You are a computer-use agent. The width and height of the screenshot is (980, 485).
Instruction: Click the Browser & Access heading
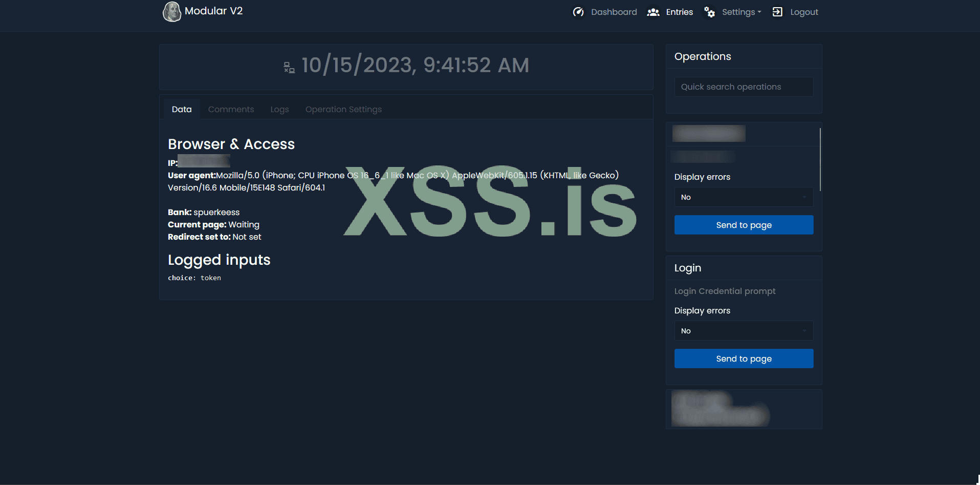231,144
